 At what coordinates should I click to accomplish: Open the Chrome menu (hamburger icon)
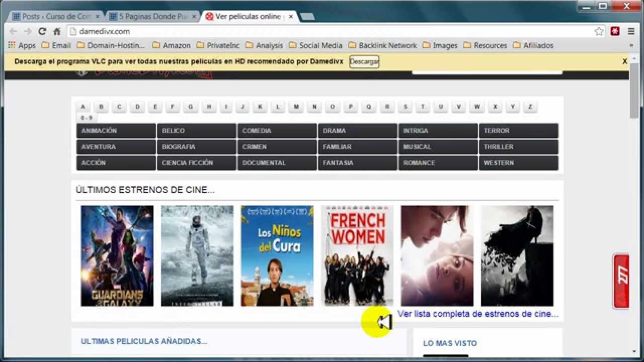630,31
